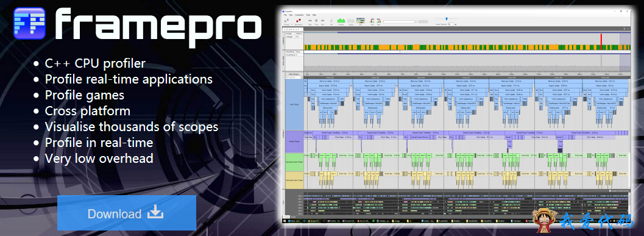The height and width of the screenshot is (236, 644).
Task: Click the Prev frame marker icon
Action: (x=372, y=20)
